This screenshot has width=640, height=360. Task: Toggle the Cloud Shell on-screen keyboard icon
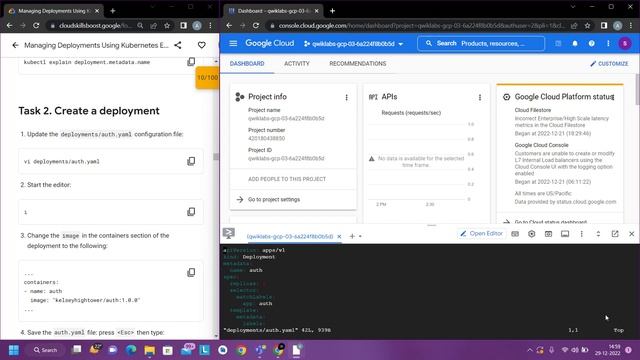(x=515, y=234)
